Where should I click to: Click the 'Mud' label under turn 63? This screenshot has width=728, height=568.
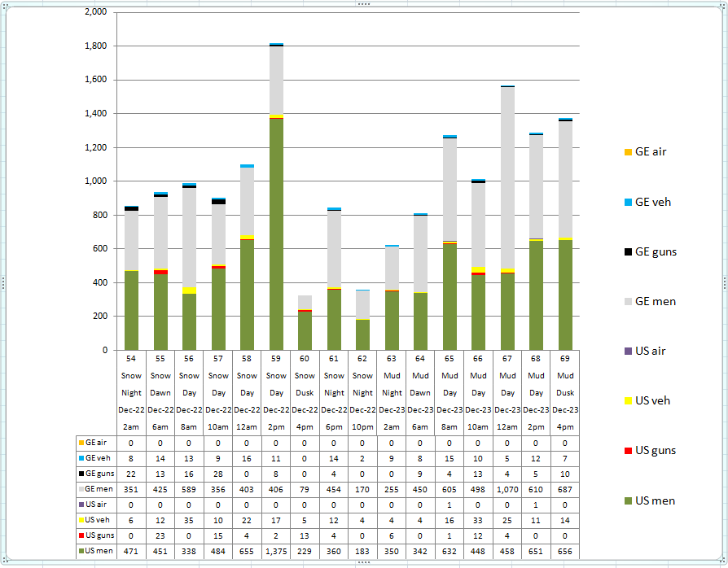tap(392, 375)
